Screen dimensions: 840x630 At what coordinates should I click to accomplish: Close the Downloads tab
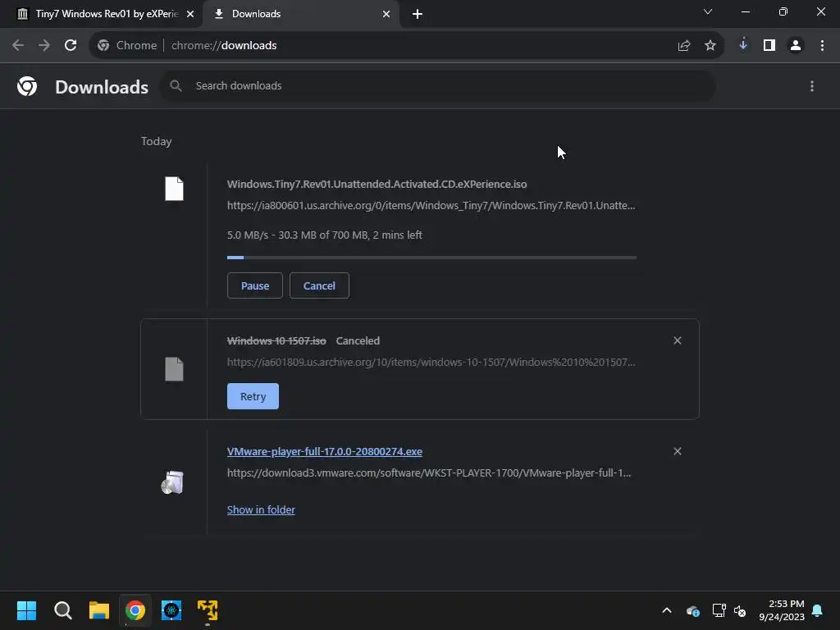[x=386, y=14]
